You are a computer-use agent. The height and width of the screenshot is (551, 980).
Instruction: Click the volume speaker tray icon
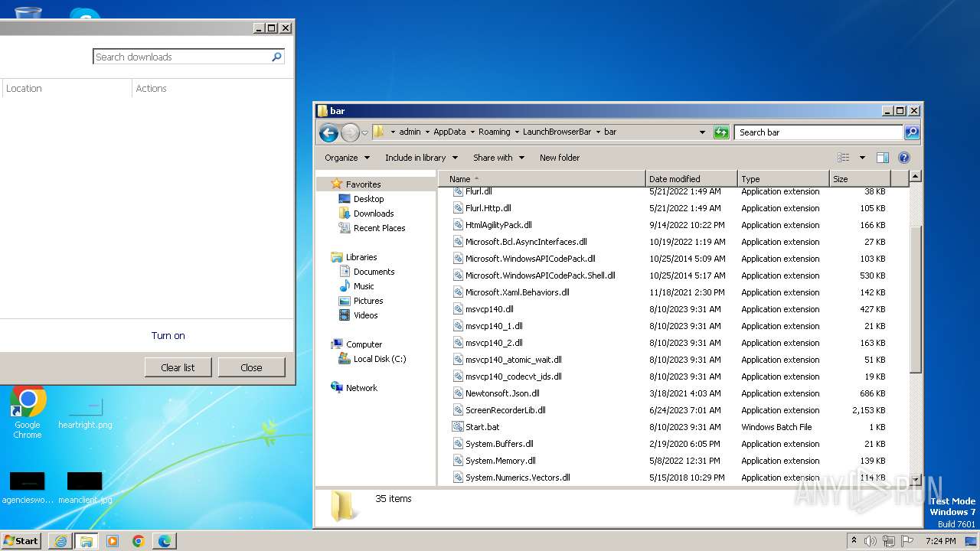pyautogui.click(x=871, y=541)
